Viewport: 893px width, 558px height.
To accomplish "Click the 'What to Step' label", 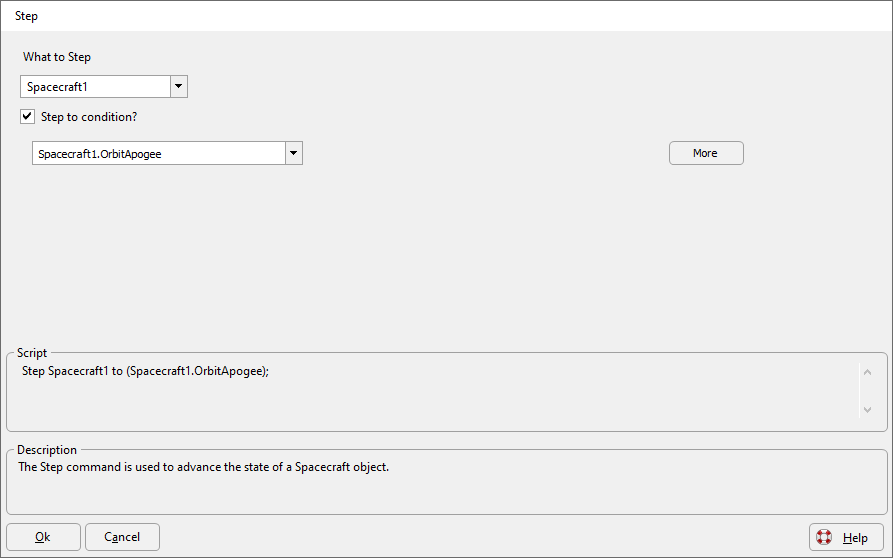I will (x=57, y=57).
